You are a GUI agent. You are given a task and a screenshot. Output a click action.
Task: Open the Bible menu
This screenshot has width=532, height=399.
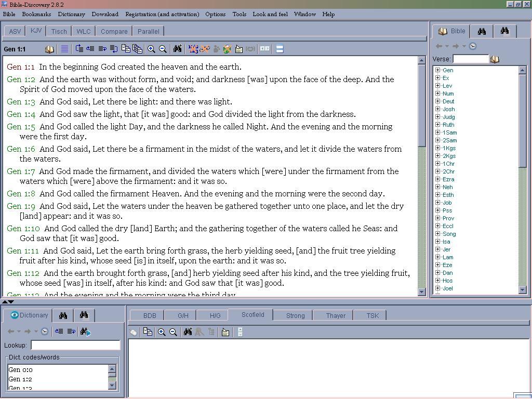click(x=9, y=14)
